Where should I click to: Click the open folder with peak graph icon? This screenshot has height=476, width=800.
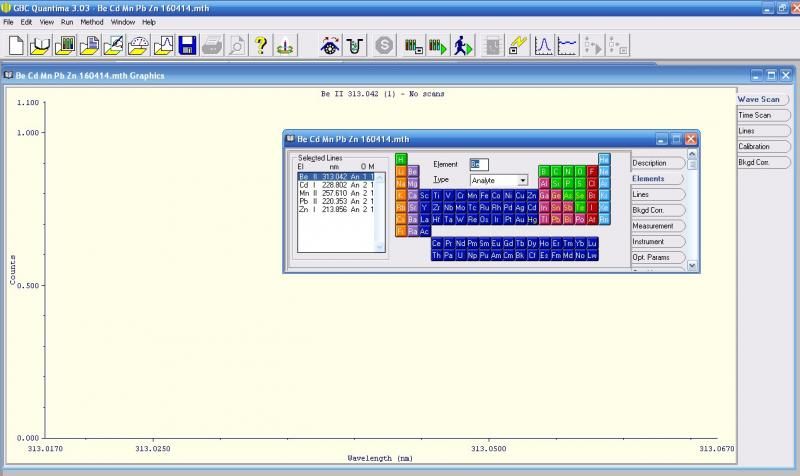163,45
